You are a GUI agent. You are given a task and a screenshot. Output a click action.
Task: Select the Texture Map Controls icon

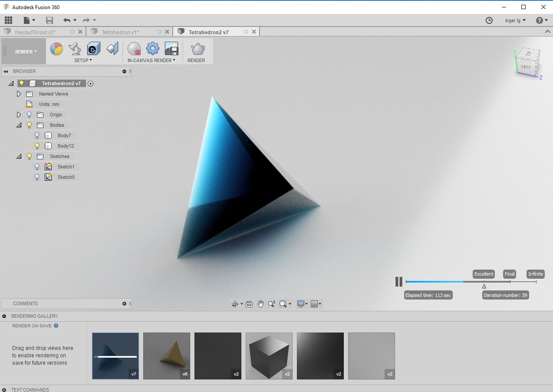point(112,48)
